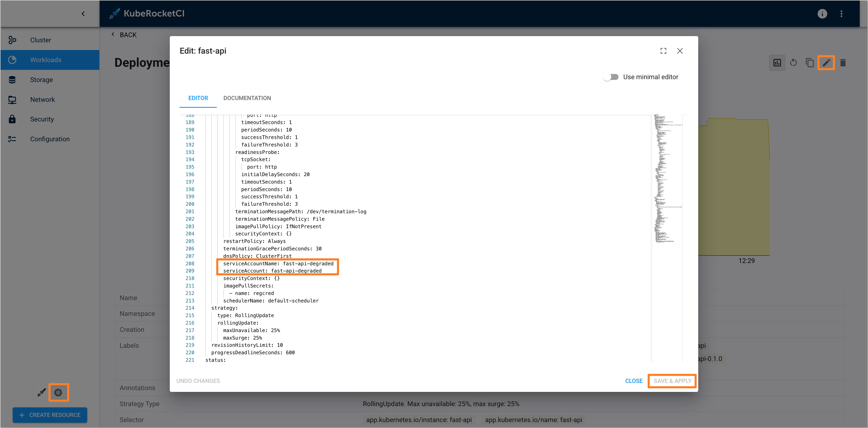The image size is (868, 428).
Task: Click UNDO CHANGES in the dialog
Action: tap(198, 381)
